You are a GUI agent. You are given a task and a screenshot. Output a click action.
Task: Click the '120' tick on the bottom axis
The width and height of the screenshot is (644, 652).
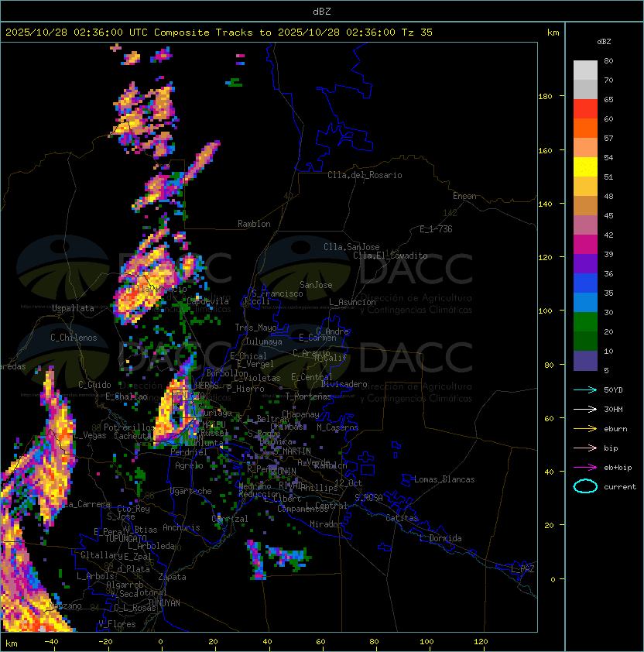point(481,642)
